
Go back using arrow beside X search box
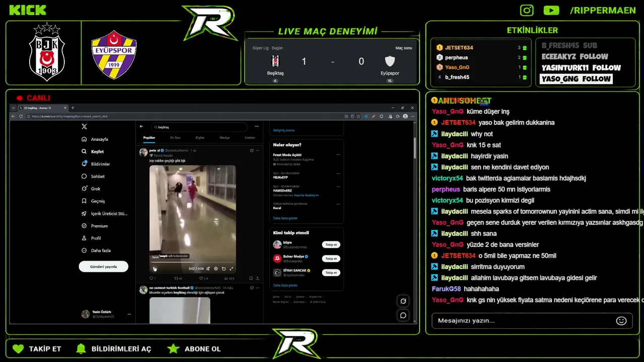141,127
